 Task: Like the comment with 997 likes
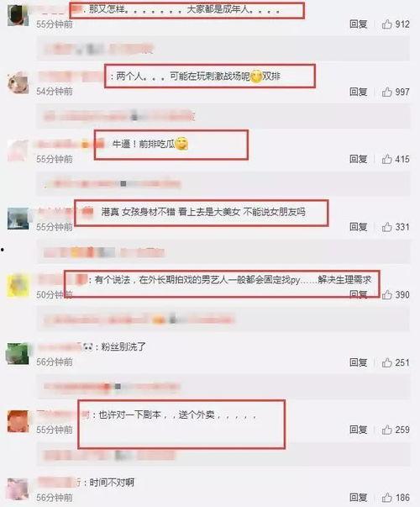386,92
